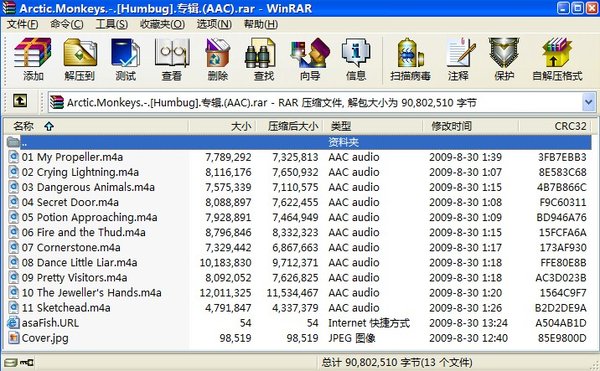Launch the 向导 (Wizard) tool
This screenshot has height=371, width=600.
tap(310, 59)
